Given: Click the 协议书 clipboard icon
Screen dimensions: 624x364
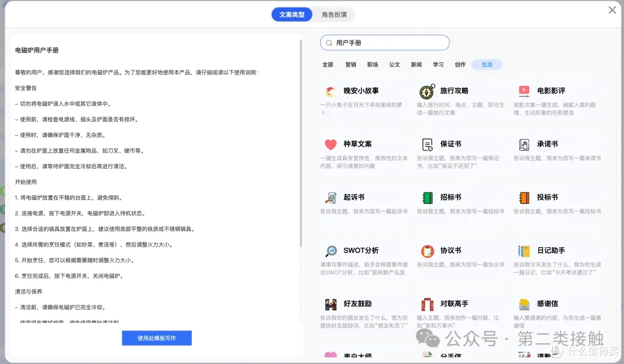Looking at the screenshot, I should point(427,251).
